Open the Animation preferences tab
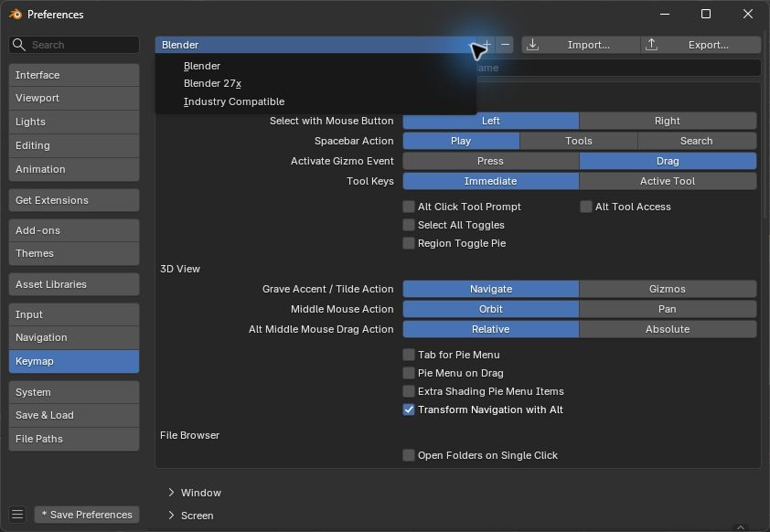The image size is (770, 532). [74, 169]
